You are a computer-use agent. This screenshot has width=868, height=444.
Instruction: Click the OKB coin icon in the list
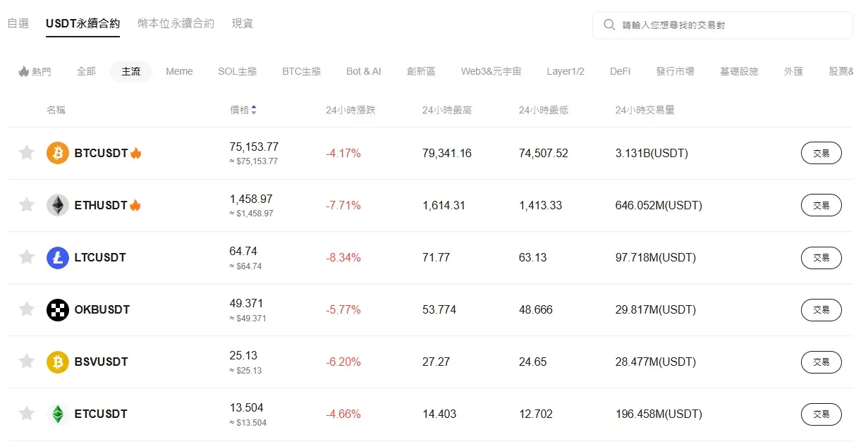[x=57, y=309]
